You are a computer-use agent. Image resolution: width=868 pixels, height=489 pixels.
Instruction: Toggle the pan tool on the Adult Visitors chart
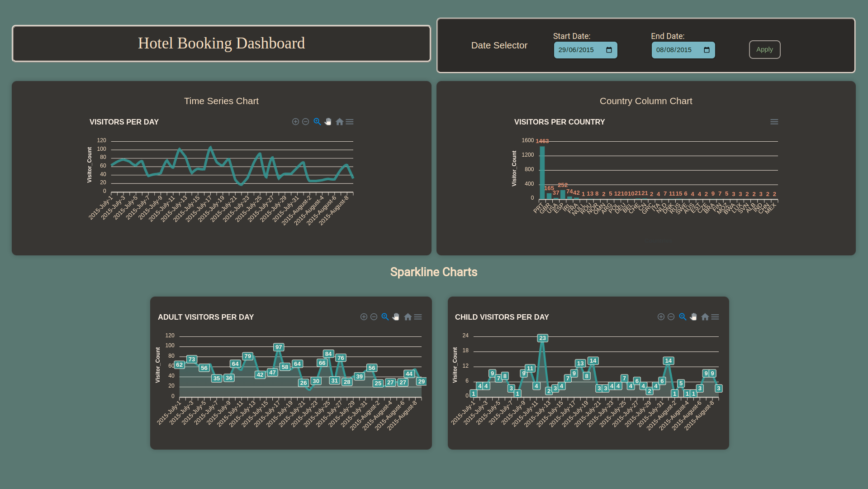click(x=396, y=316)
